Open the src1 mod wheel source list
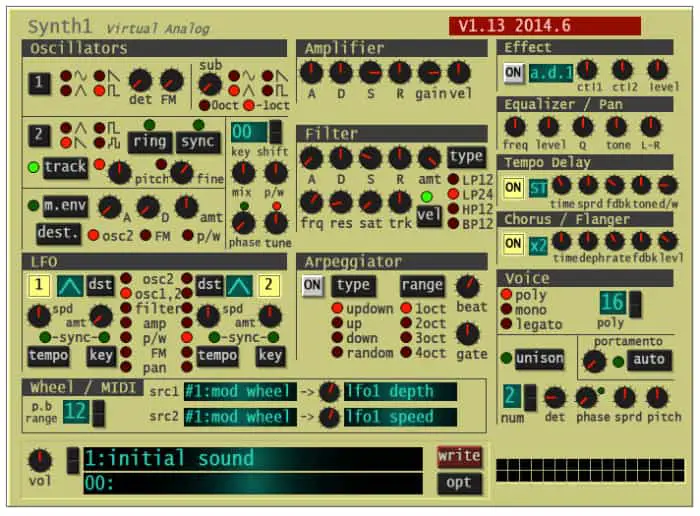 (240, 391)
